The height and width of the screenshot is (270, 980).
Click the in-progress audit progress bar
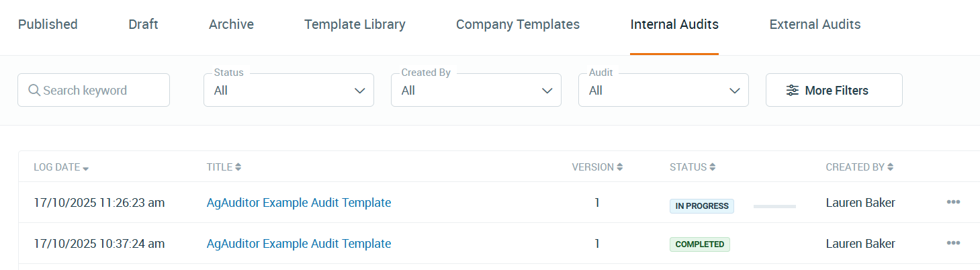coord(774,206)
